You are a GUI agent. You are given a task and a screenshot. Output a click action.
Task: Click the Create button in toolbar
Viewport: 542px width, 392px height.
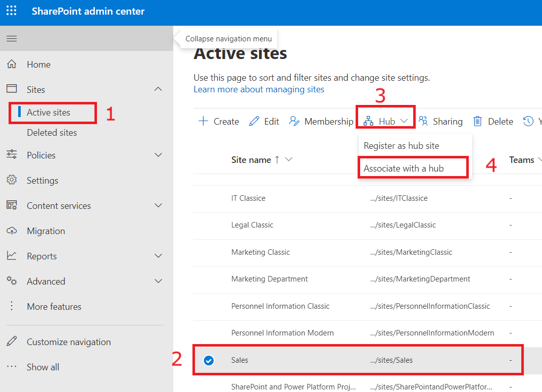pos(219,122)
